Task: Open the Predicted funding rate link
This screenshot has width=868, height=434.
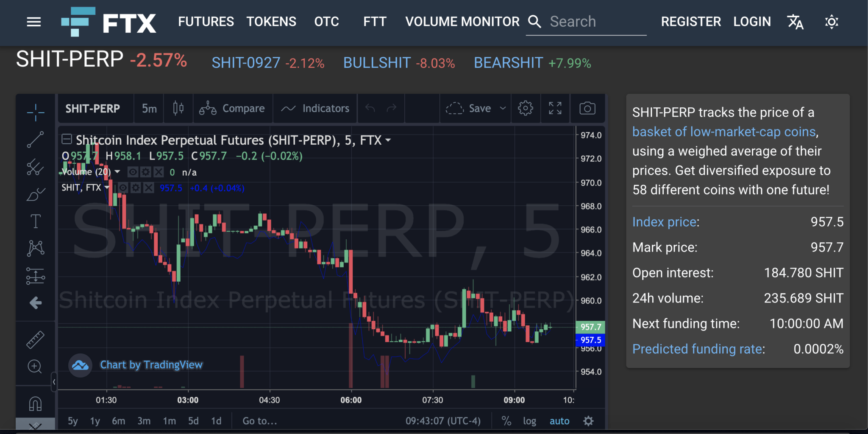Action: pos(697,349)
